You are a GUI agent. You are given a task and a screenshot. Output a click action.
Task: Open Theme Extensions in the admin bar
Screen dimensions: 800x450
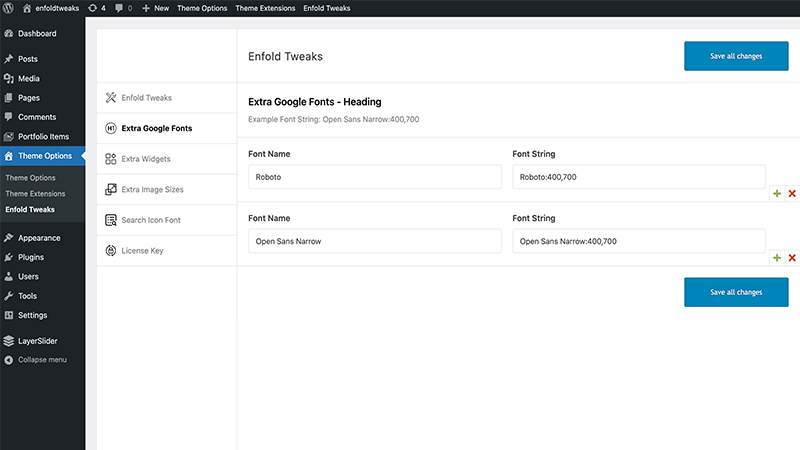pyautogui.click(x=265, y=8)
